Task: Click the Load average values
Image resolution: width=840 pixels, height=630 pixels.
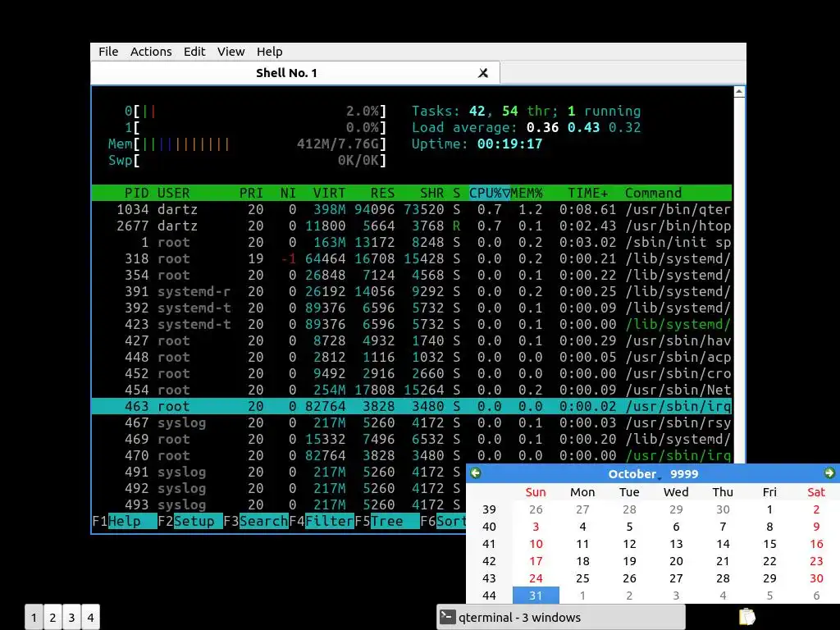Action: (583, 127)
